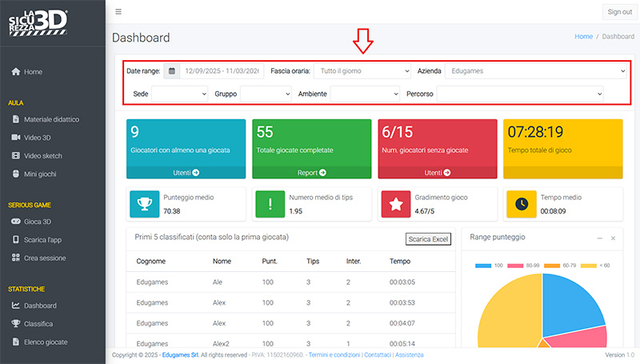Click the Punt. column header

coord(270,261)
